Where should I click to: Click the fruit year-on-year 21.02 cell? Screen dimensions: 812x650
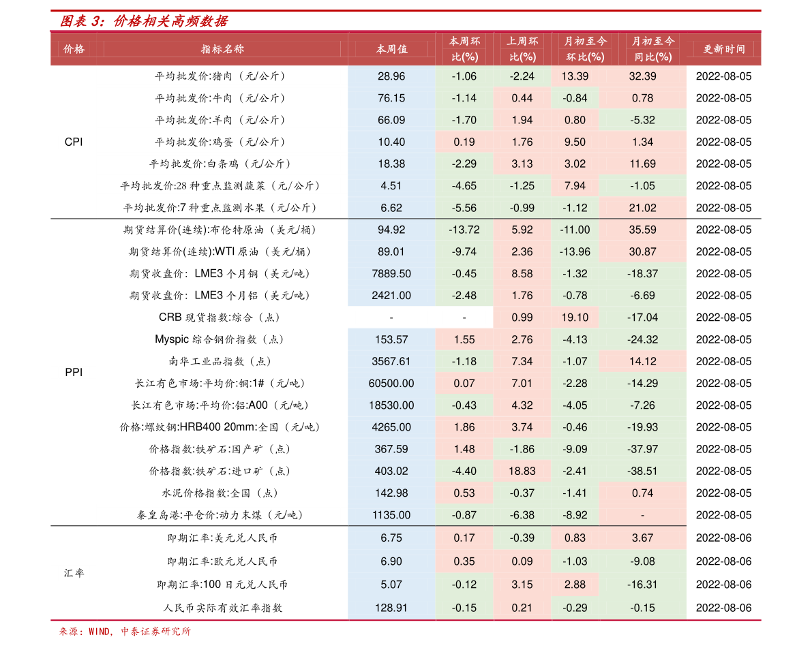point(643,208)
